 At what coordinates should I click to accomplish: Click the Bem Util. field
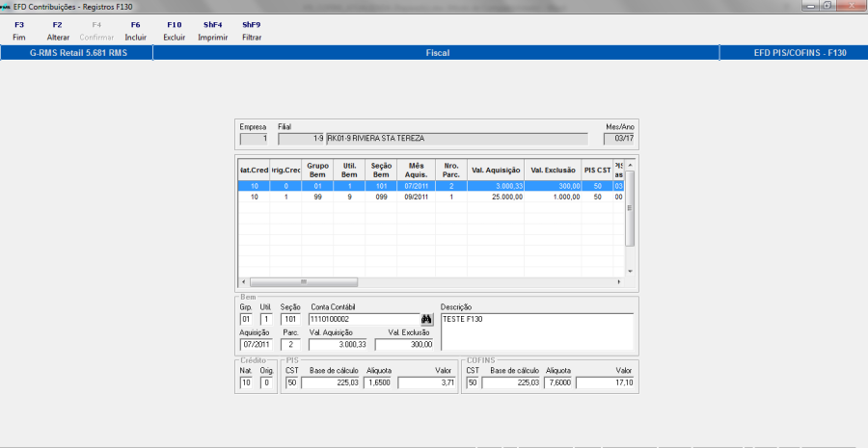266,319
